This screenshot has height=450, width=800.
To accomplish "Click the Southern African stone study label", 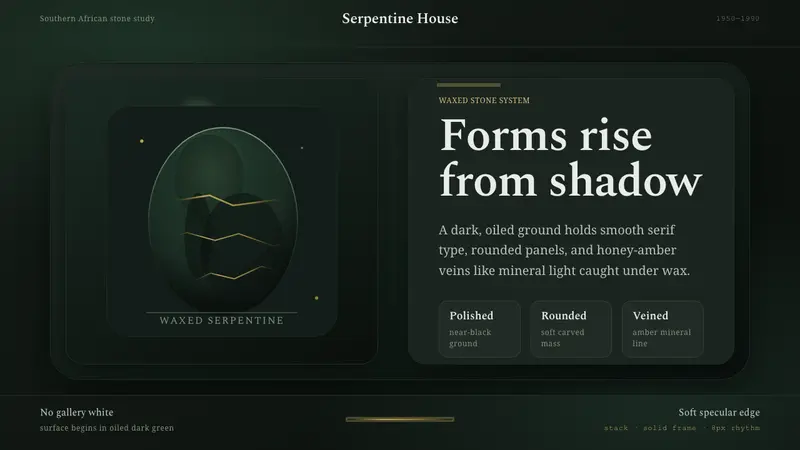I will pyautogui.click(x=97, y=18).
